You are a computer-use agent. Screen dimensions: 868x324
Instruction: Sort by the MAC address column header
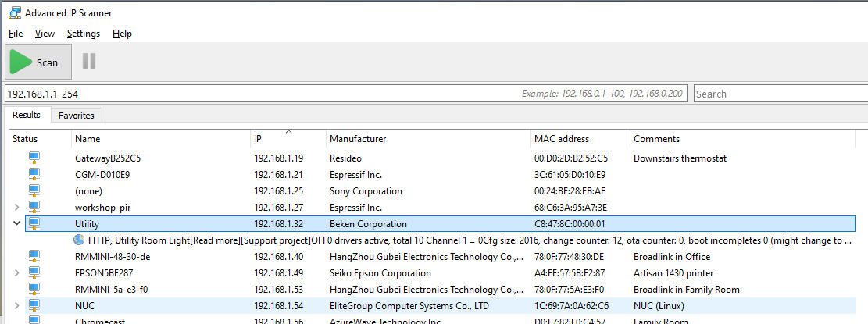click(x=580, y=139)
